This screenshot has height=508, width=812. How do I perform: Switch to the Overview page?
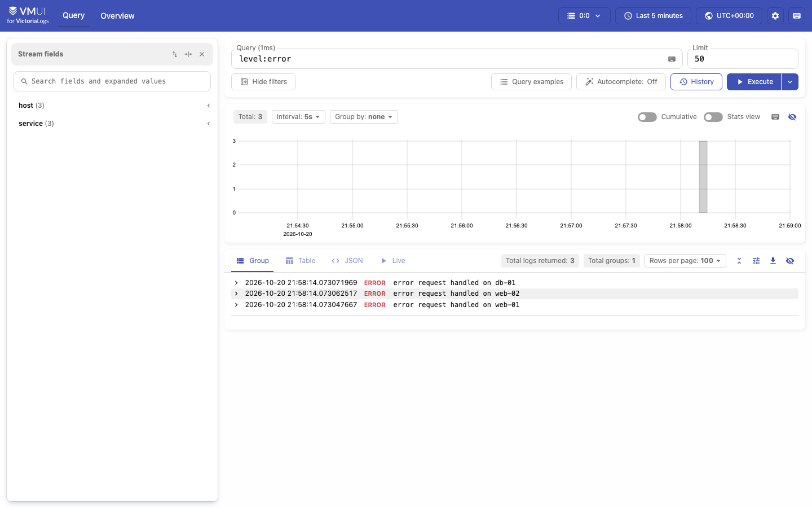[117, 16]
